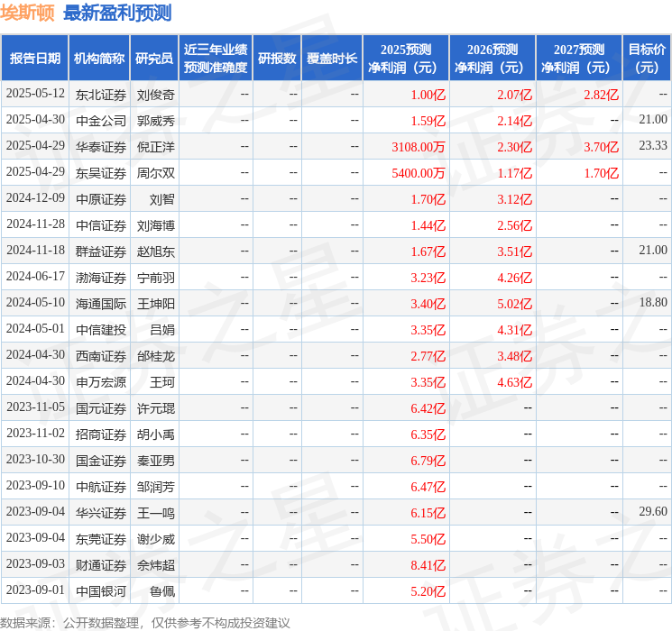Click the 最新盈利预测 heading
Viewport: 672px width, 631px height.
pos(117,13)
